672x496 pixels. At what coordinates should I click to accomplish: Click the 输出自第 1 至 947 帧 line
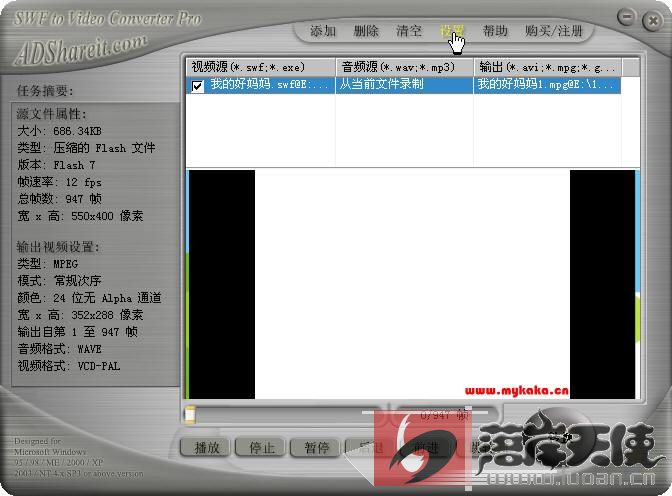click(x=78, y=332)
